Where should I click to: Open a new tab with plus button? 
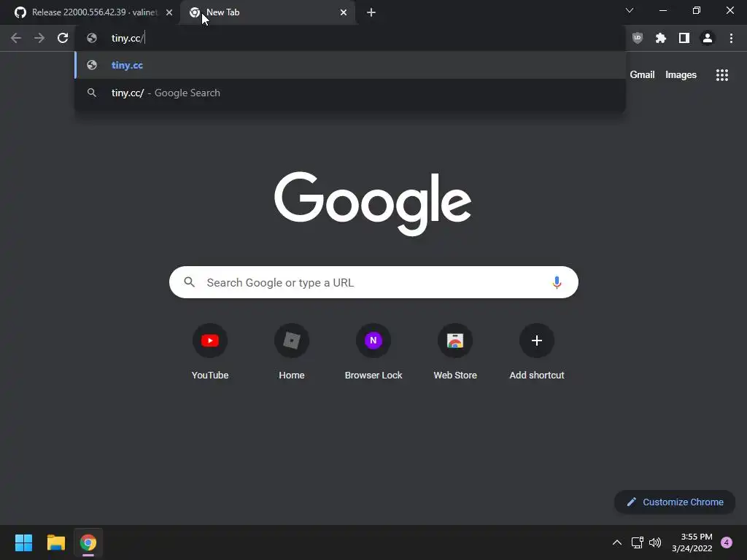371,13
